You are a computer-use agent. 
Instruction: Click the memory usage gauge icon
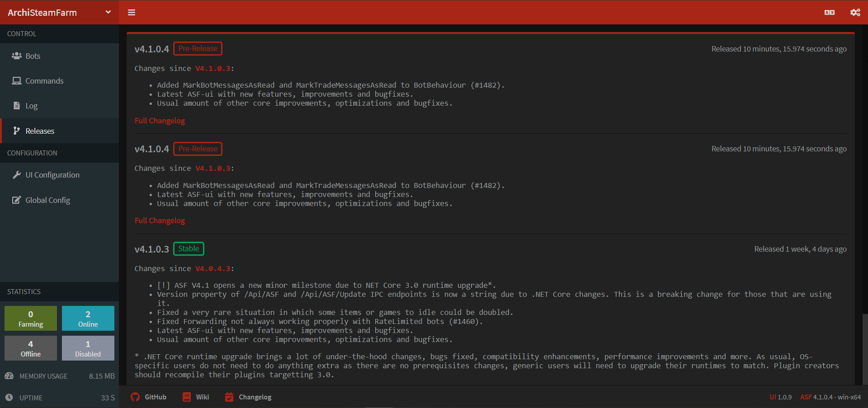[x=9, y=376]
